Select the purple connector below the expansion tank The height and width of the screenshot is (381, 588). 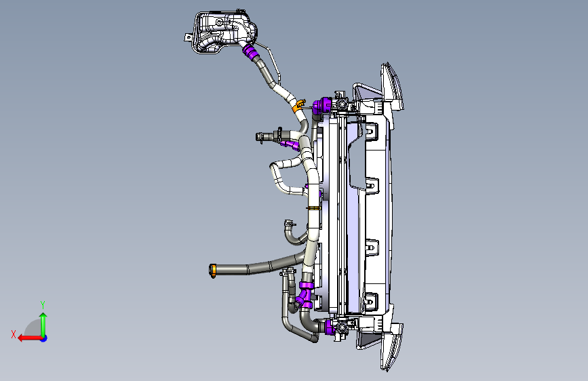tap(250, 52)
